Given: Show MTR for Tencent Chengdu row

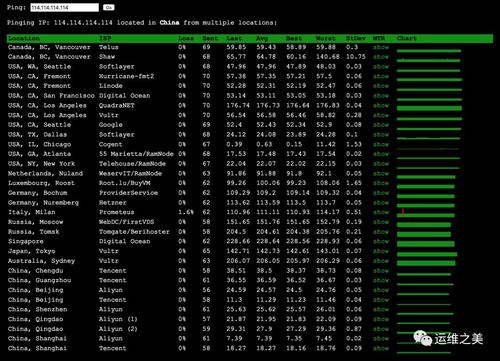Looking at the screenshot, I should pyautogui.click(x=381, y=271).
